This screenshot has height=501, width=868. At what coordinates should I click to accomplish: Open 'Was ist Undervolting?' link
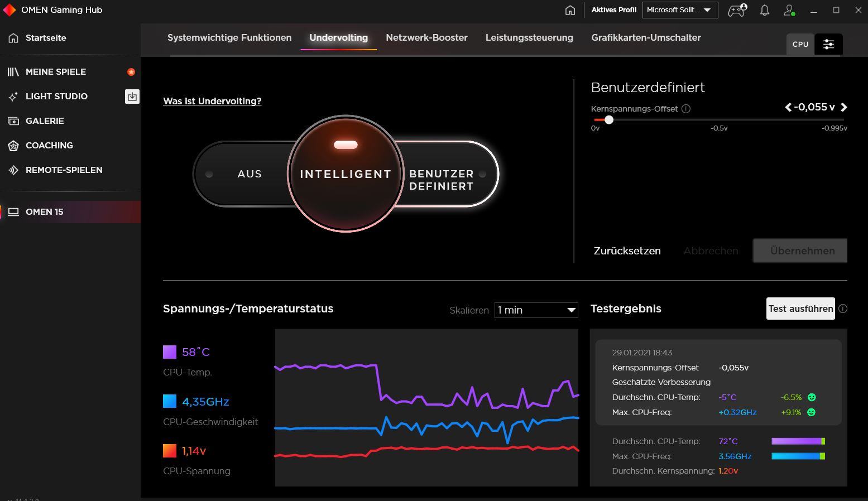click(212, 101)
